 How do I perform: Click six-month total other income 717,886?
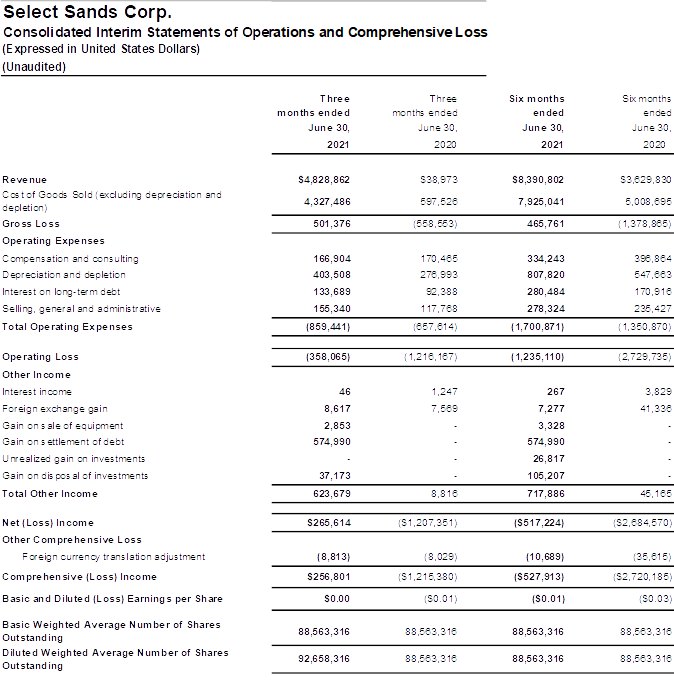coord(546,494)
